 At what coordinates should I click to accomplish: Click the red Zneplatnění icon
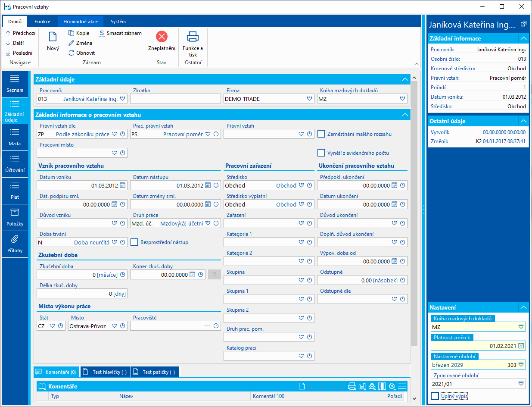(162, 36)
